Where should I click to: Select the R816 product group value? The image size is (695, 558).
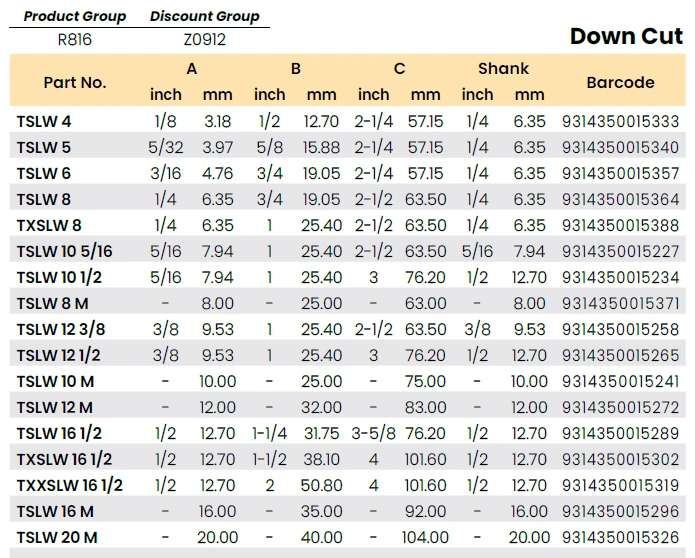click(x=75, y=40)
